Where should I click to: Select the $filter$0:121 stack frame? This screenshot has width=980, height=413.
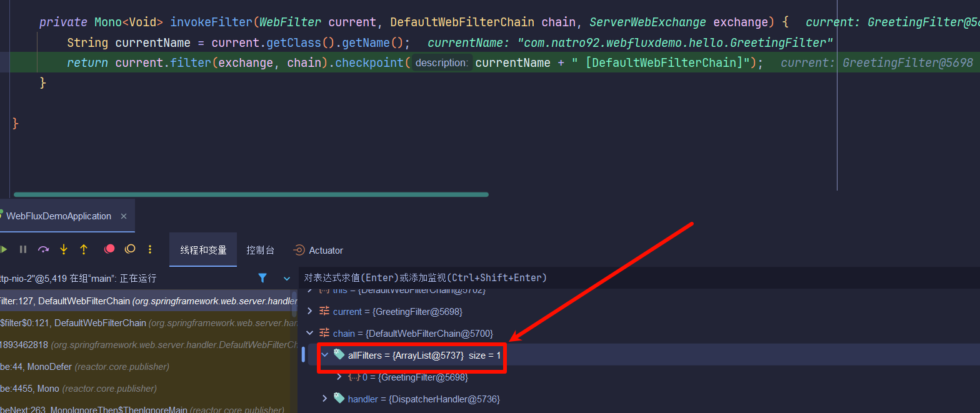click(149, 323)
